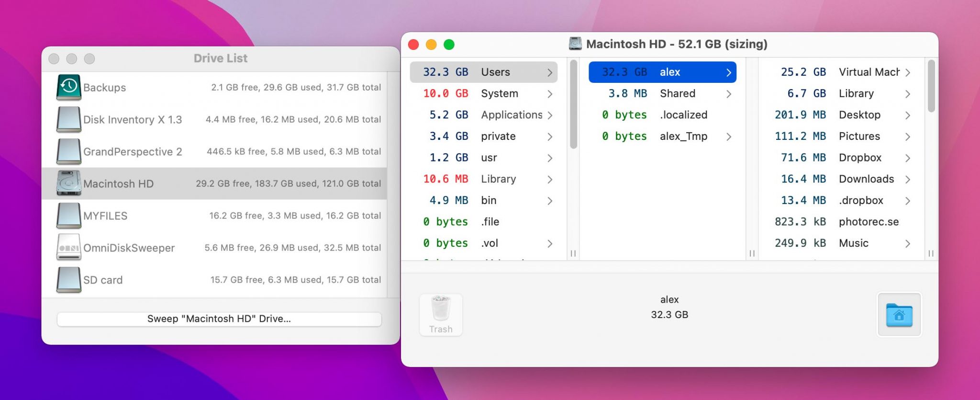The height and width of the screenshot is (400, 980).
Task: Select Backups in the Drive List
Action: point(214,87)
